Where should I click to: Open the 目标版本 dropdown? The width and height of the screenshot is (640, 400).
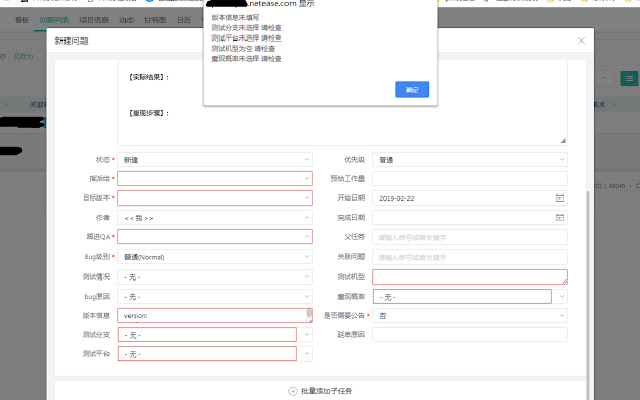pos(215,198)
